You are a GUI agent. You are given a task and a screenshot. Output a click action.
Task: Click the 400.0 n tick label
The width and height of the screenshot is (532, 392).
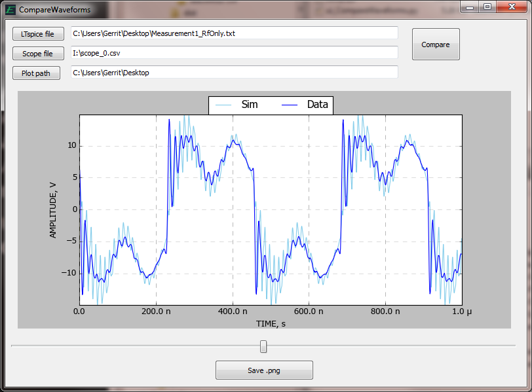[x=232, y=312]
